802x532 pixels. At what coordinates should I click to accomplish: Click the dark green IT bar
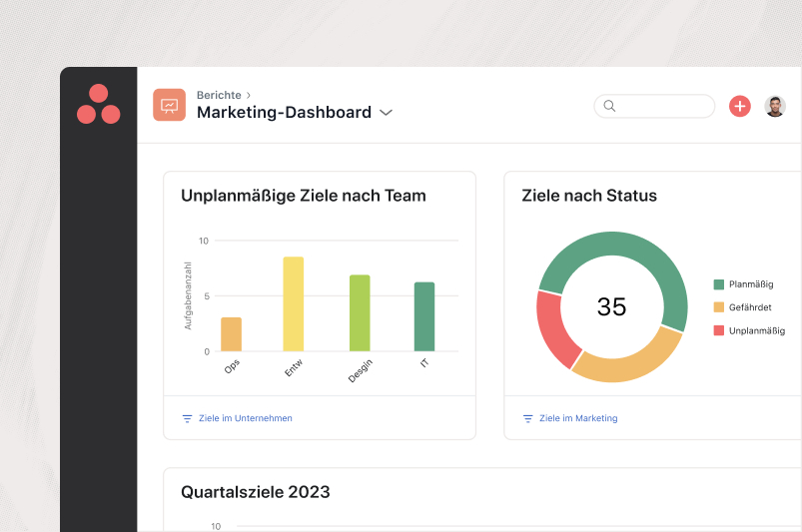pos(424,316)
